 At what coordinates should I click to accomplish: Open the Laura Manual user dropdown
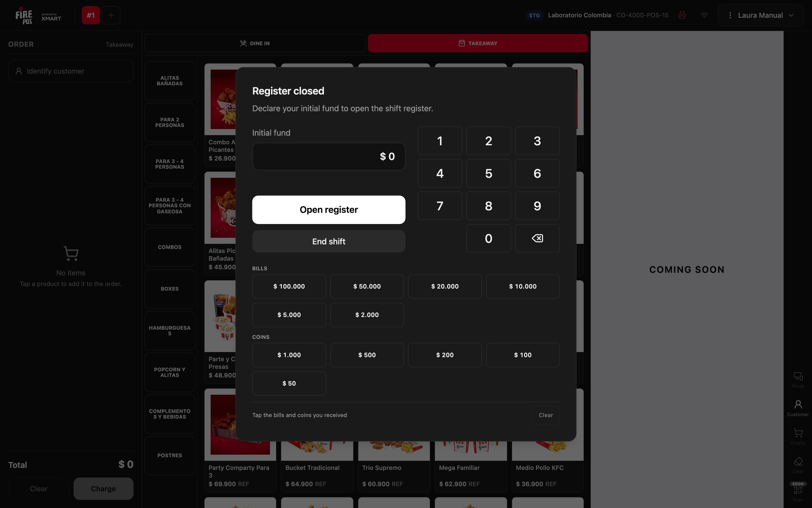[x=760, y=15]
